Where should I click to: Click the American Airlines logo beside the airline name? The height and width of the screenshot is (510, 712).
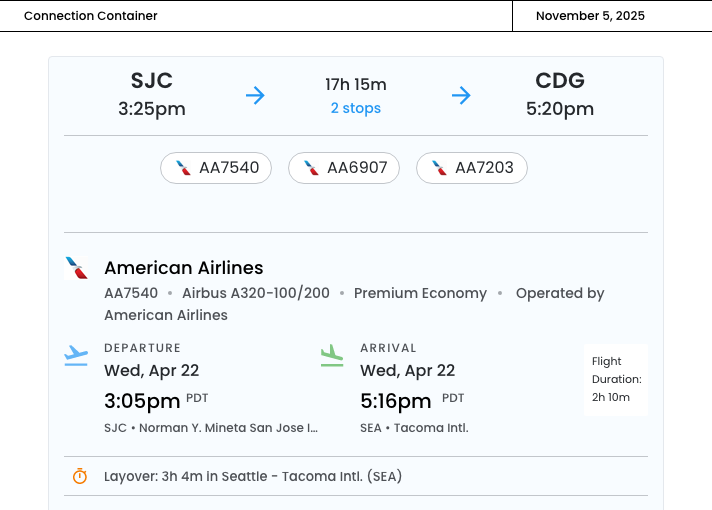[77, 268]
